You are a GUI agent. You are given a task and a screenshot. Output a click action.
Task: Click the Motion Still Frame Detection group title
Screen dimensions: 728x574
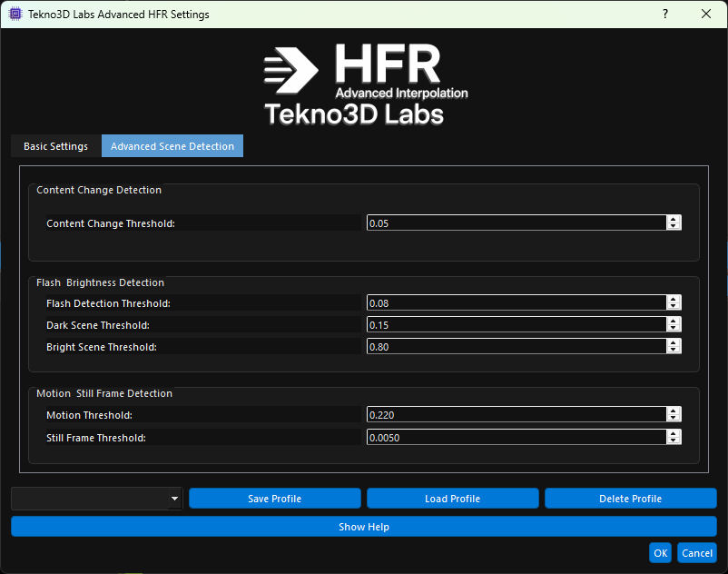pyautogui.click(x=104, y=393)
